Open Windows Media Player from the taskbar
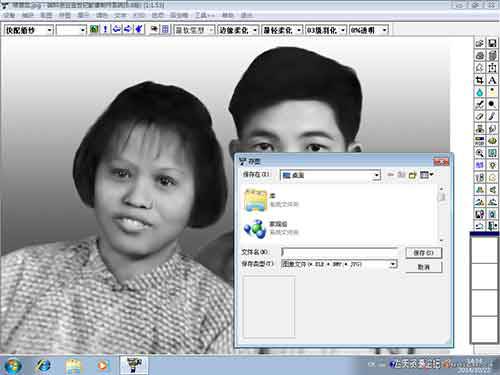Viewport: 500px width, 375px height. click(x=102, y=366)
